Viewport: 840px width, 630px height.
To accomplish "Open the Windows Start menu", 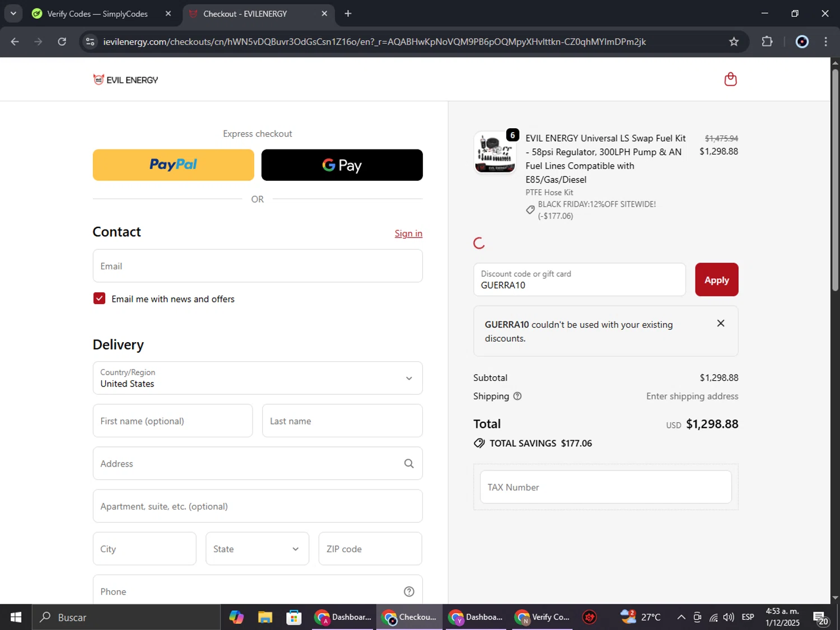I will pos(16,617).
